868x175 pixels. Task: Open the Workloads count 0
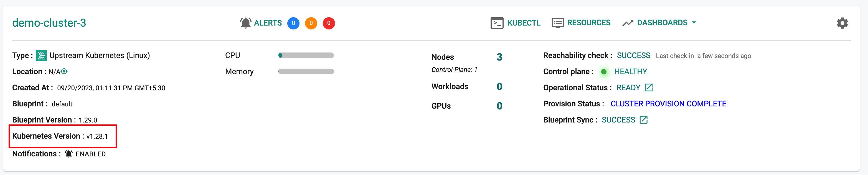click(x=499, y=87)
